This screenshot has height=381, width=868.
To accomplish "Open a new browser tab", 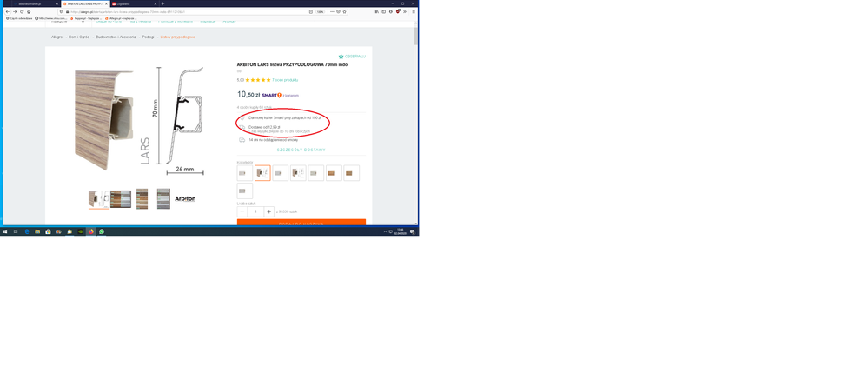I will [162, 3].
